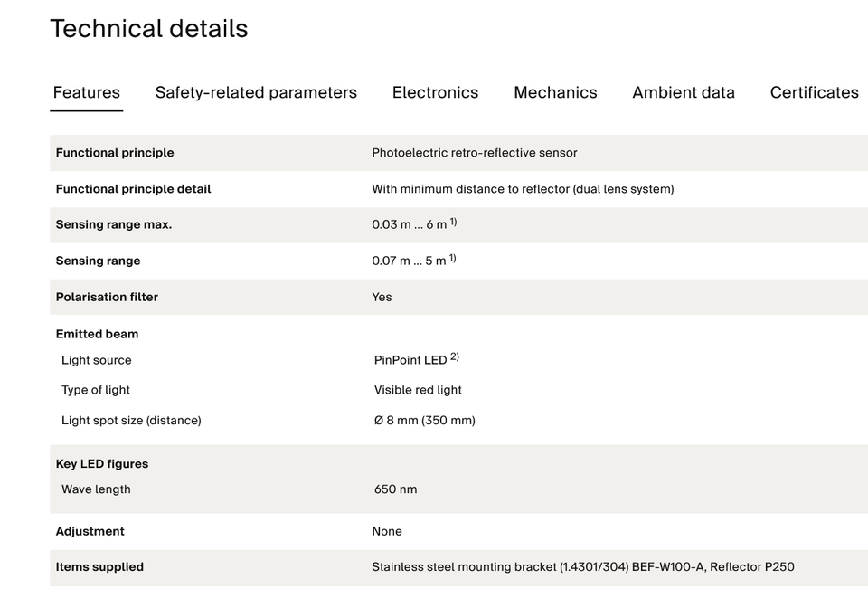This screenshot has width=868, height=589.
Task: Click the Photoelectric retro-reflective sensor value
Action: (475, 153)
